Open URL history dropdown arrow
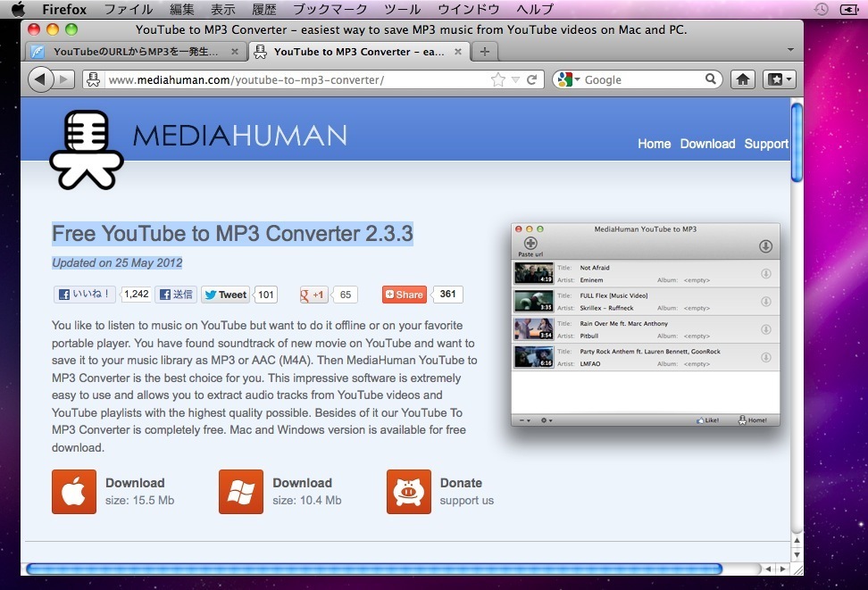This screenshot has width=868, height=590. coord(515,79)
